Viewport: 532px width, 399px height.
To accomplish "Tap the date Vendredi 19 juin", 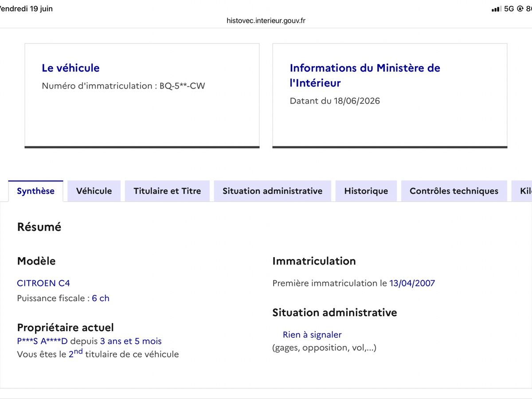I will [x=26, y=9].
